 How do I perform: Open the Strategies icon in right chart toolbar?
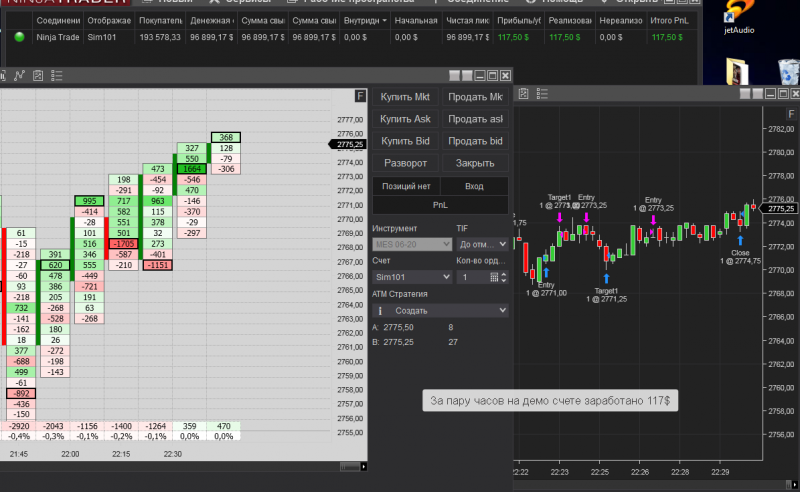pos(523,93)
